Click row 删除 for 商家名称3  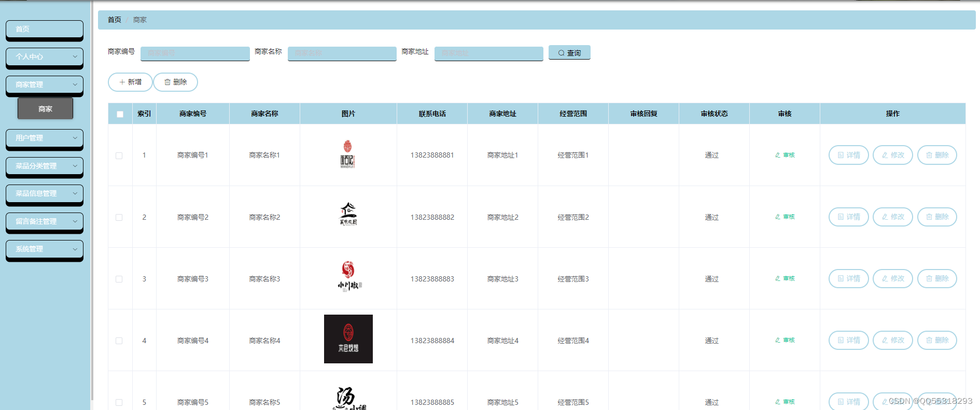[x=937, y=278]
